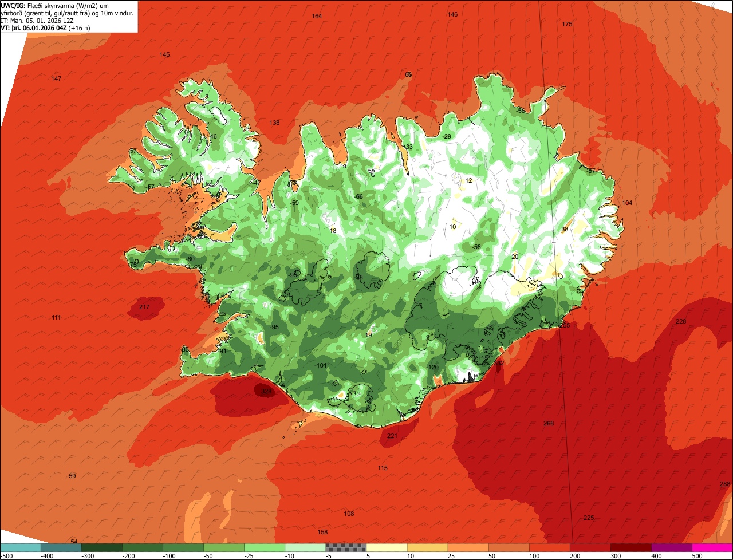Click the 54 value on the map
Viewport: 733px width, 560px height.
pos(73,542)
